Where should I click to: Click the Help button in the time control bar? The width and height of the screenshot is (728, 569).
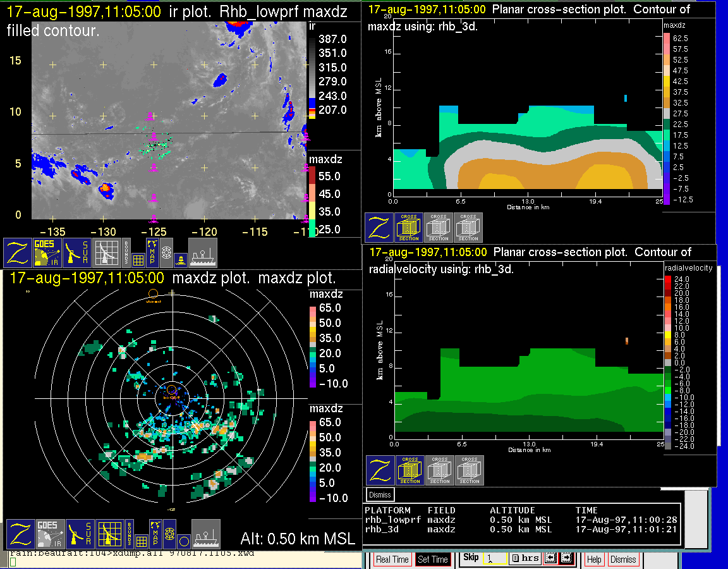point(594,560)
